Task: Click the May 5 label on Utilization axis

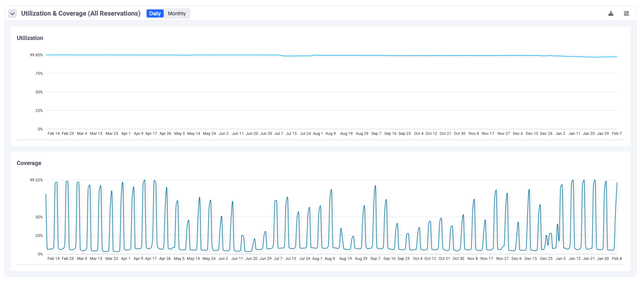Action: tap(179, 133)
